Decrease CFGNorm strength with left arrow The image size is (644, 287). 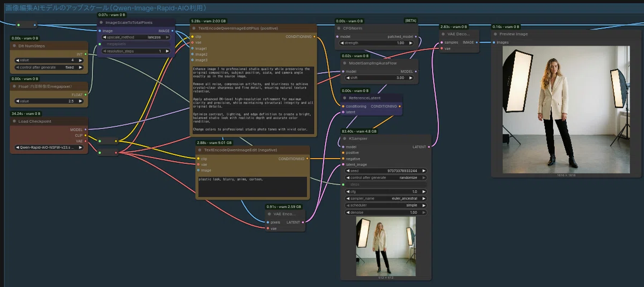coord(341,43)
